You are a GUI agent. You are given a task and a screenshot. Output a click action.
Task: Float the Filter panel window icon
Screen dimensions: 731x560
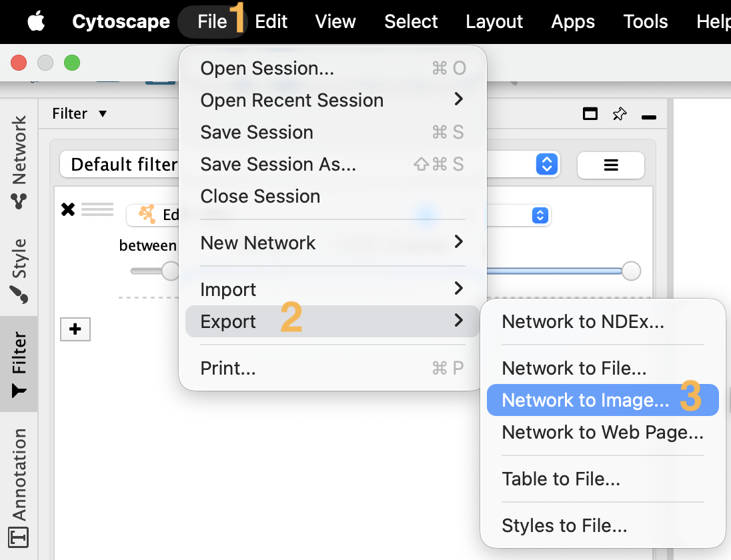(x=590, y=114)
